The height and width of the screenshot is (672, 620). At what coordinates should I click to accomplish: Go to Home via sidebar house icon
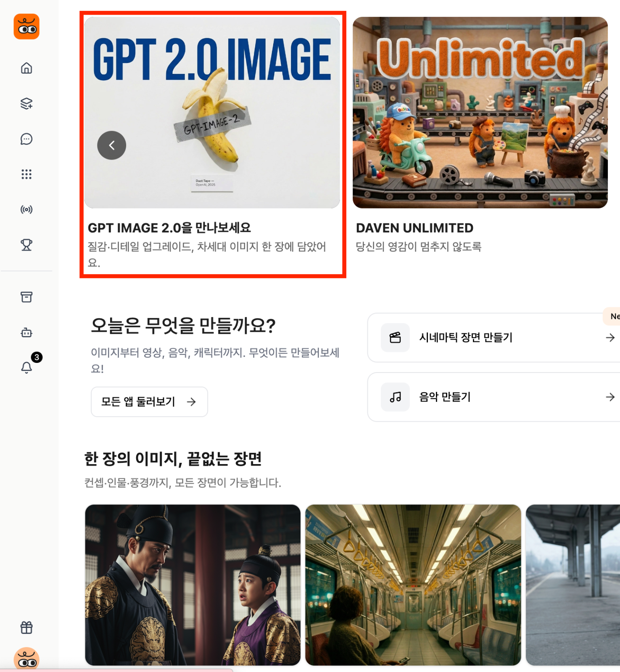click(x=26, y=68)
